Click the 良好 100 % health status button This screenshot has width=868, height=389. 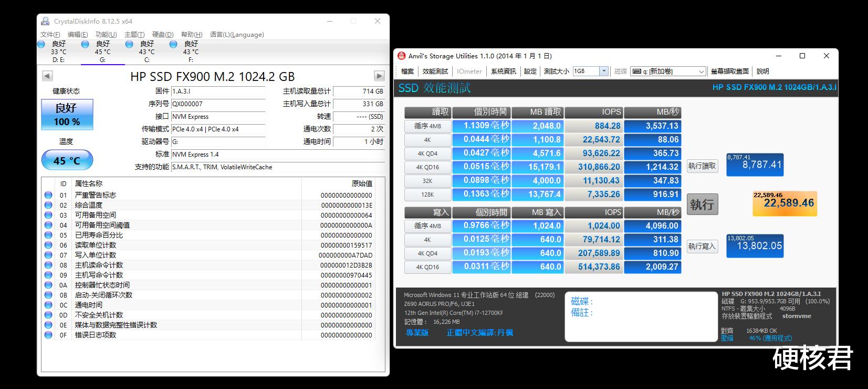67,115
